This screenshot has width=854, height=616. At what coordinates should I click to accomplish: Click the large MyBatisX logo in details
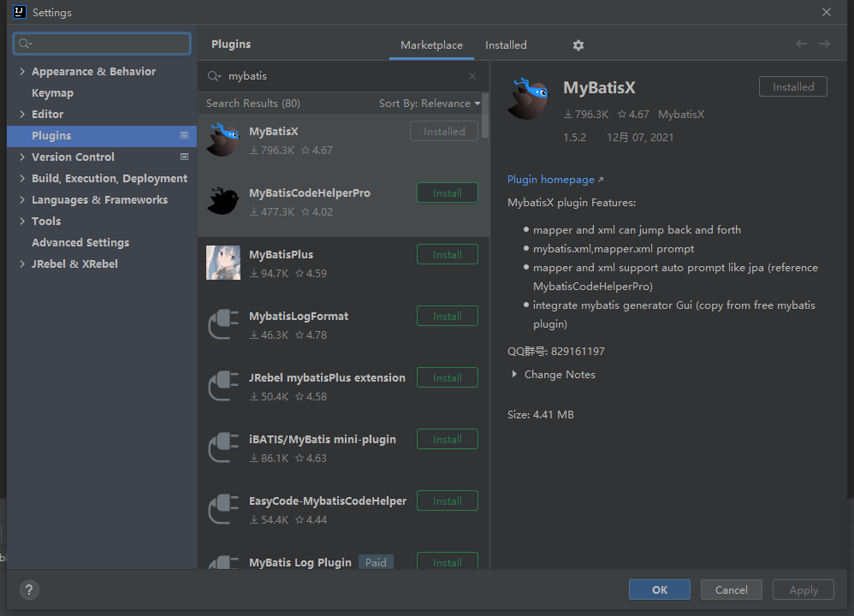coord(528,98)
